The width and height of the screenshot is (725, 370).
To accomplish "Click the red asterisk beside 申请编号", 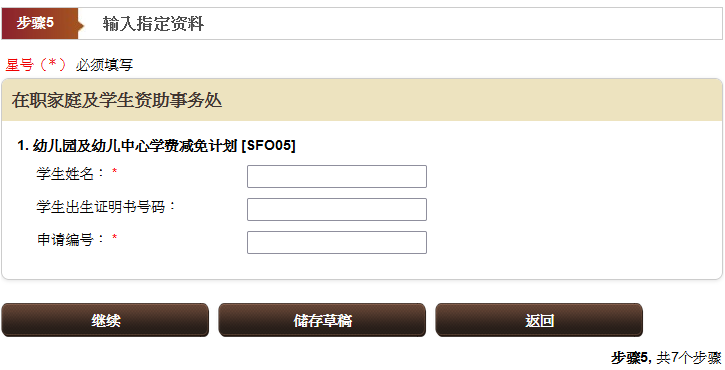I will pyautogui.click(x=114, y=238).
